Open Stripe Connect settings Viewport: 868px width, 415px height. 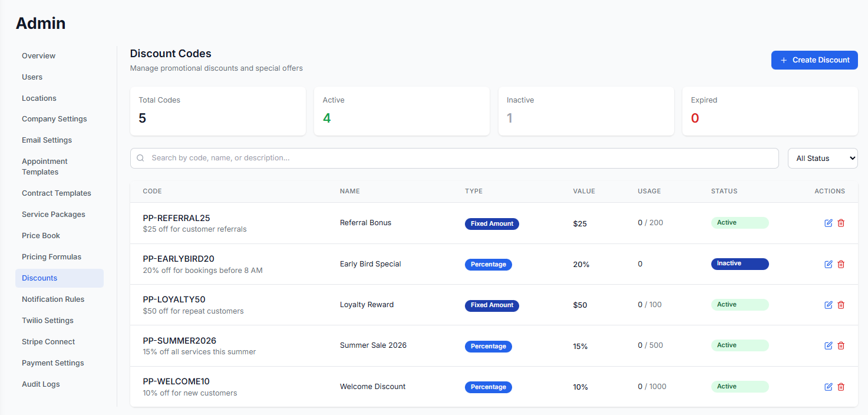[x=48, y=342]
